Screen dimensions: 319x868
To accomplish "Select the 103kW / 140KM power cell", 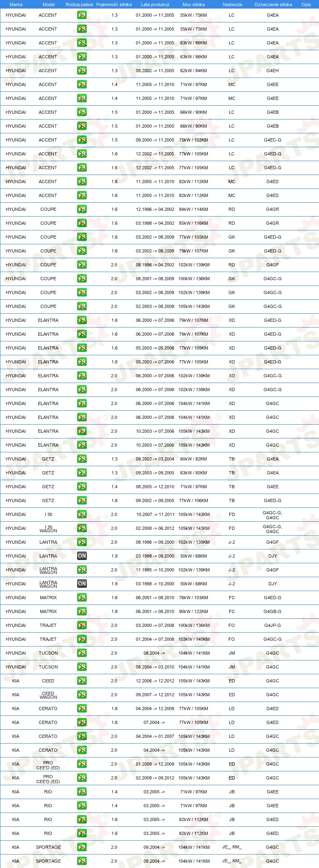I will pyautogui.click(x=194, y=639).
